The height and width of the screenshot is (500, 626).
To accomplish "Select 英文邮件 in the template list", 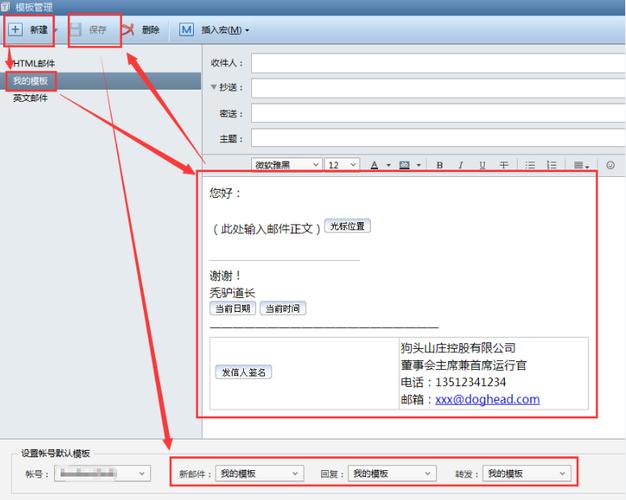I will coord(30,98).
